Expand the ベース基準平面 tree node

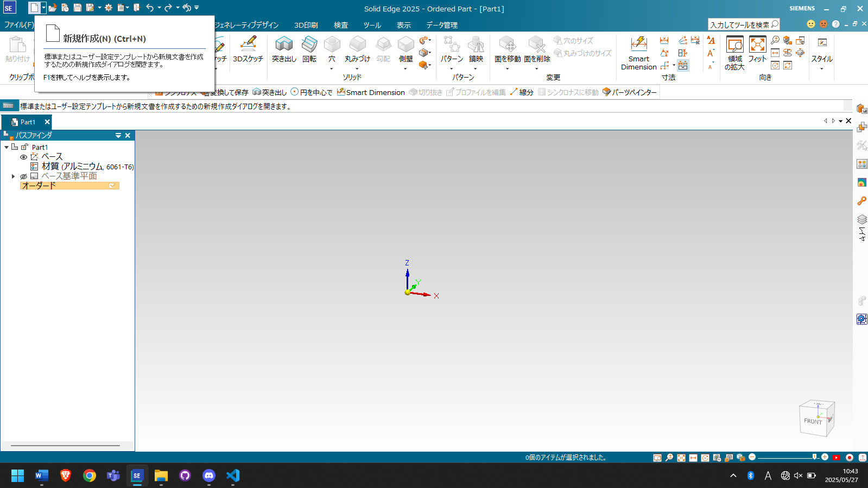(13, 176)
